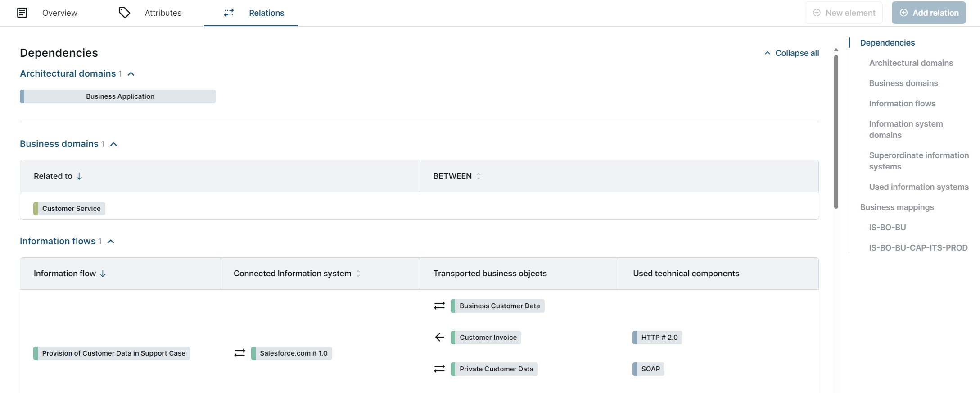Switch to the Overview tab
Viewport: 980px width, 393px height.
click(59, 13)
